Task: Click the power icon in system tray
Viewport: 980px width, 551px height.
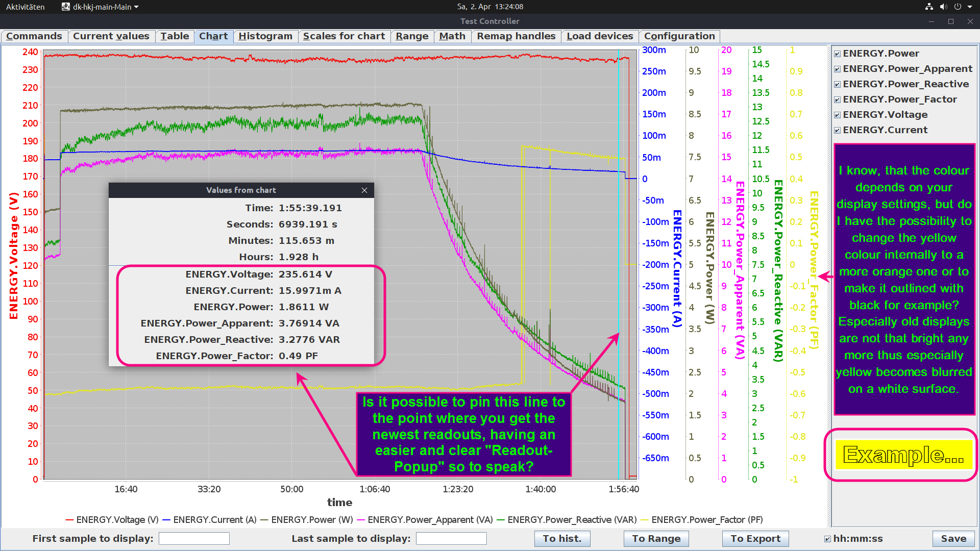Action: tap(958, 7)
